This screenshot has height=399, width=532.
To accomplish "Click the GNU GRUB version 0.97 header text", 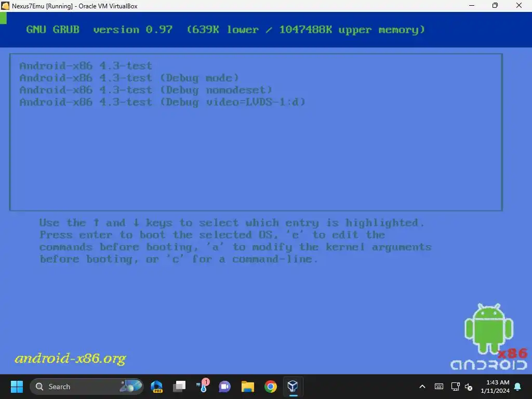I will click(x=99, y=30).
